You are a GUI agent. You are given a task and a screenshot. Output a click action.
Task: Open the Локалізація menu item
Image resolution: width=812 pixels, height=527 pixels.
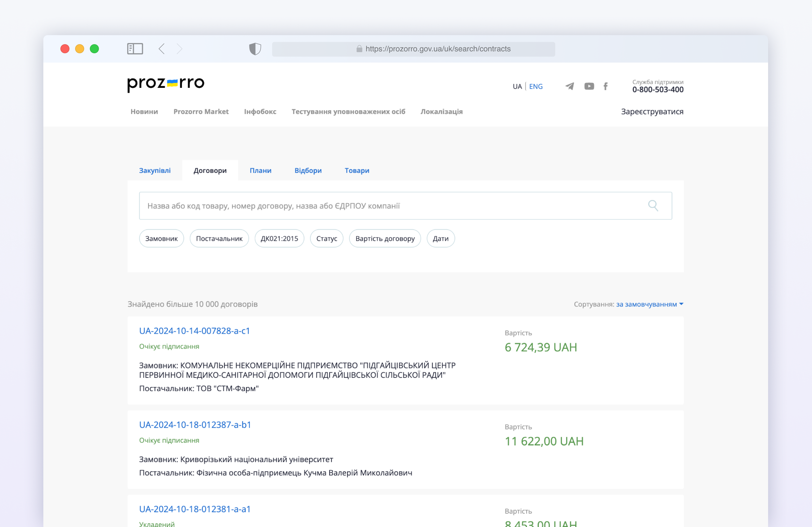pos(441,112)
